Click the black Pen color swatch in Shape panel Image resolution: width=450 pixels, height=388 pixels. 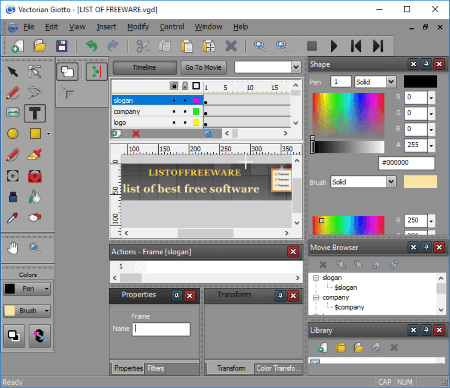[420, 81]
